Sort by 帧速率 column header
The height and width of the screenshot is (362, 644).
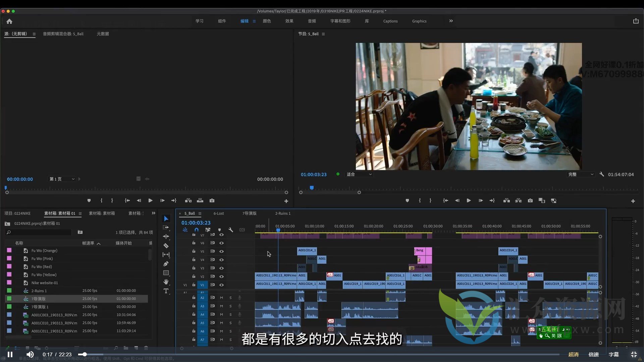[x=88, y=243]
